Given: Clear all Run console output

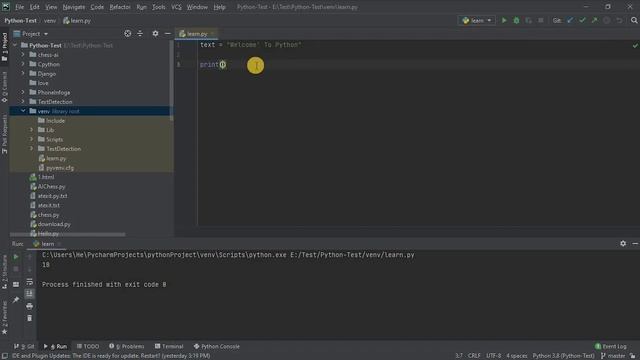Looking at the screenshot, I should [29, 318].
